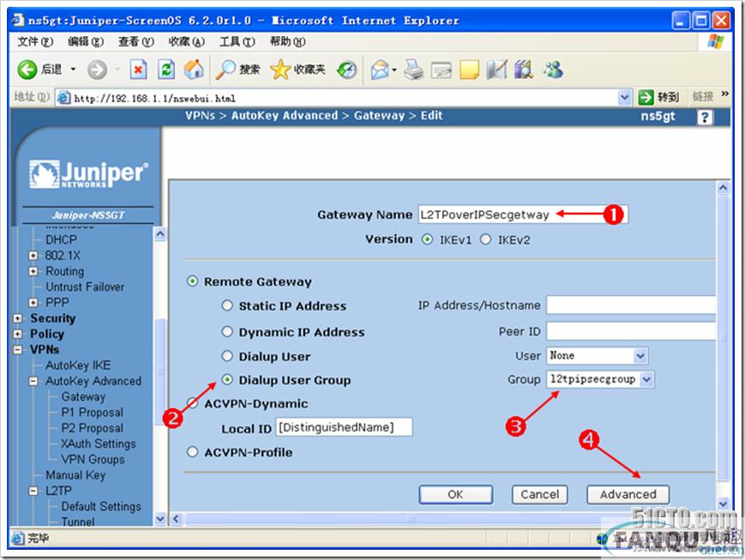This screenshot has width=745, height=560.
Task: Choose Static IP Address option
Action: pyautogui.click(x=227, y=305)
